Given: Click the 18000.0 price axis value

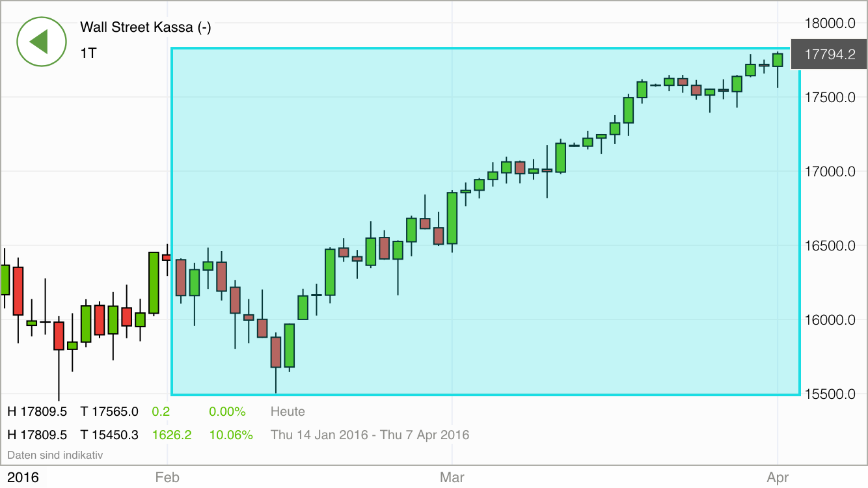Looking at the screenshot, I should (x=830, y=23).
